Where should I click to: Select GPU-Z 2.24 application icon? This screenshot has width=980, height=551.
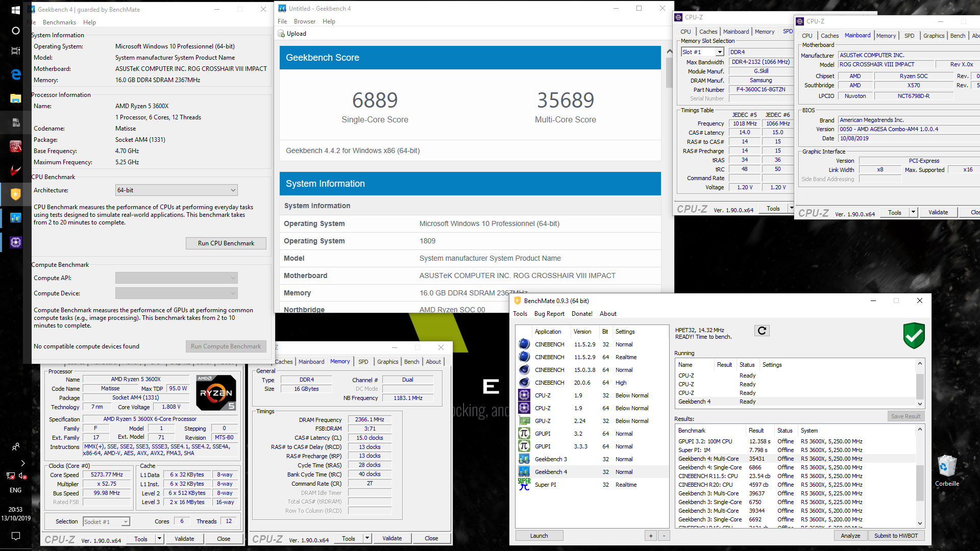point(524,421)
